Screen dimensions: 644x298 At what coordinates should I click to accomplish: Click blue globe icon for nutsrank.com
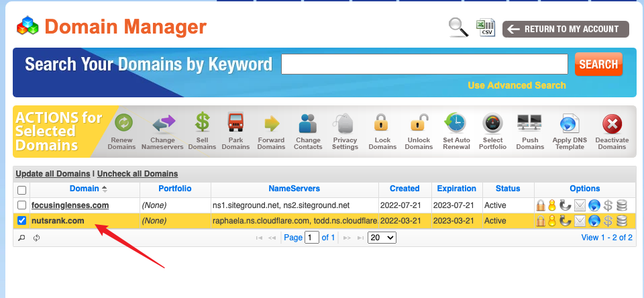point(594,221)
